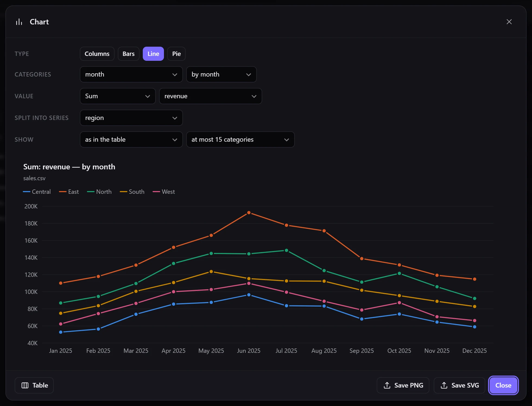Image resolution: width=532 pixels, height=406 pixels.
Task: Open the month categories dropdown
Action: pos(131,74)
